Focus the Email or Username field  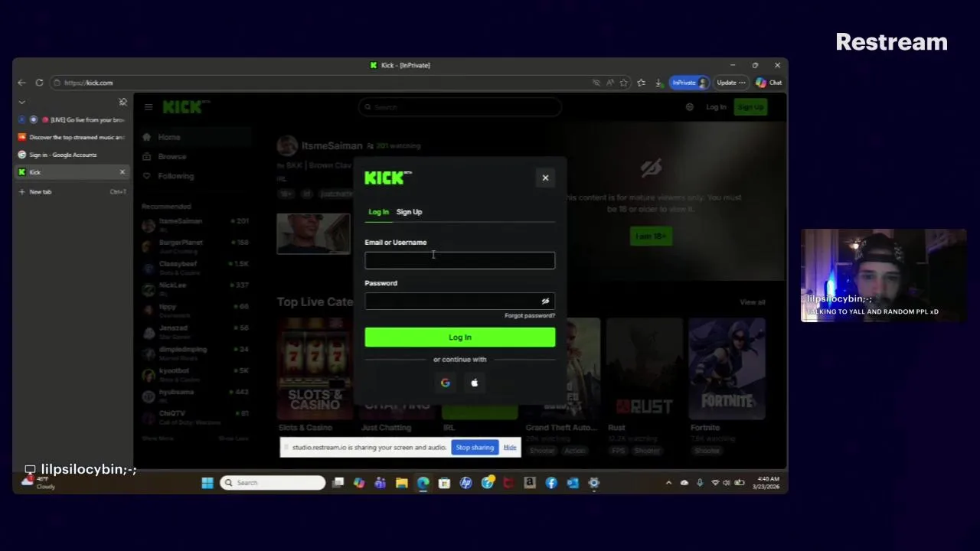click(x=459, y=260)
